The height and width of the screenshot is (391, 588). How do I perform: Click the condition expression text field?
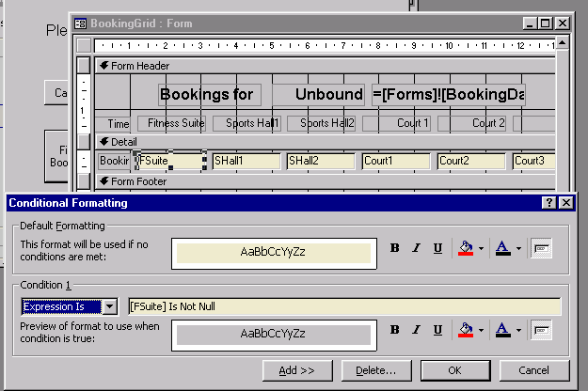(x=343, y=306)
